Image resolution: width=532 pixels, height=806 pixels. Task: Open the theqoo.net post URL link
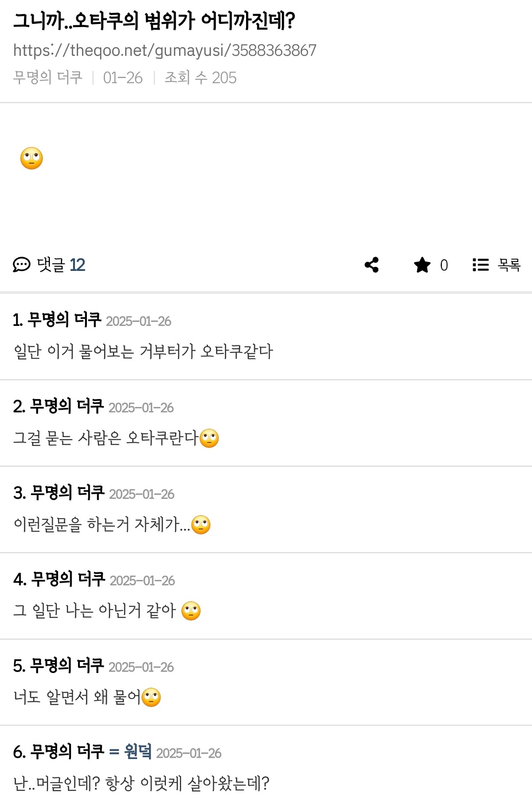164,51
